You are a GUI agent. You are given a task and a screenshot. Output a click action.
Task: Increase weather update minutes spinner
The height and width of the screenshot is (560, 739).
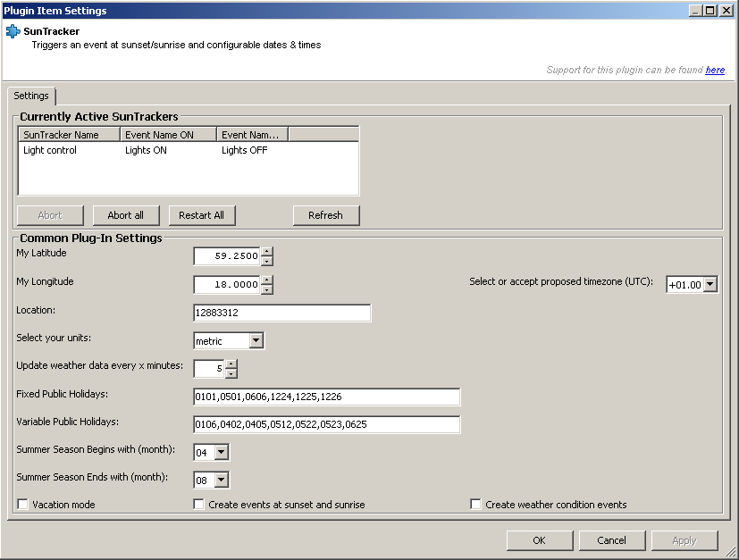(x=231, y=364)
